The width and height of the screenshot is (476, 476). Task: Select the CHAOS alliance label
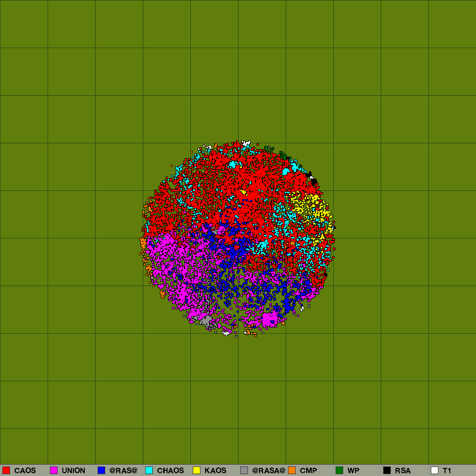point(170,471)
